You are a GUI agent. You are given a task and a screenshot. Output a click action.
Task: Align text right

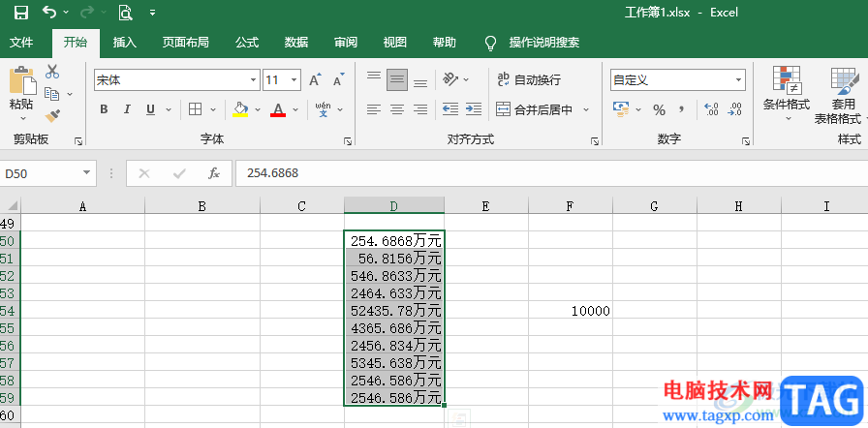point(420,109)
